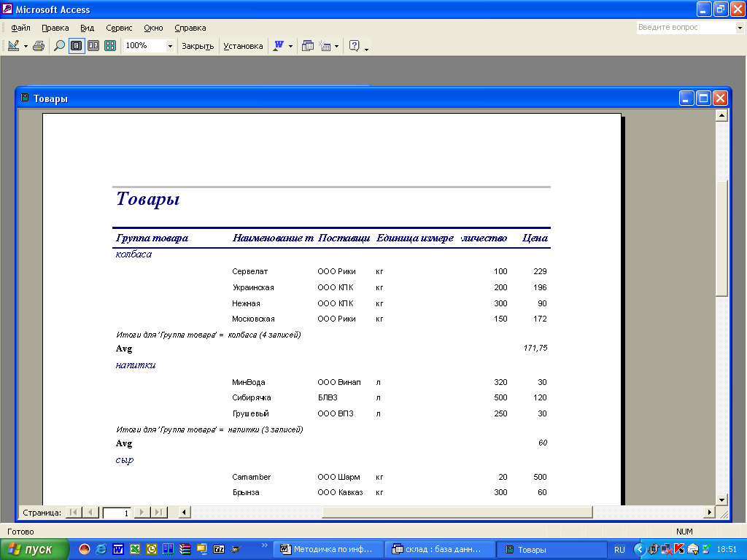Click the Print icon
747x560 pixels.
[39, 46]
